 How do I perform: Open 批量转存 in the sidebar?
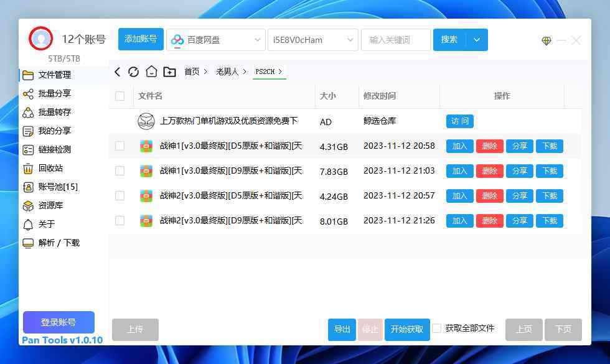coord(63,113)
